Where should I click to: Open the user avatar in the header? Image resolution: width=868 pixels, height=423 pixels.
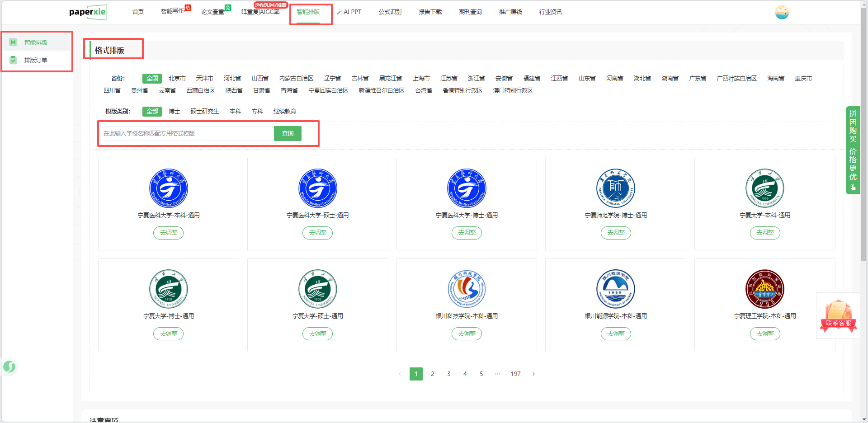point(781,12)
